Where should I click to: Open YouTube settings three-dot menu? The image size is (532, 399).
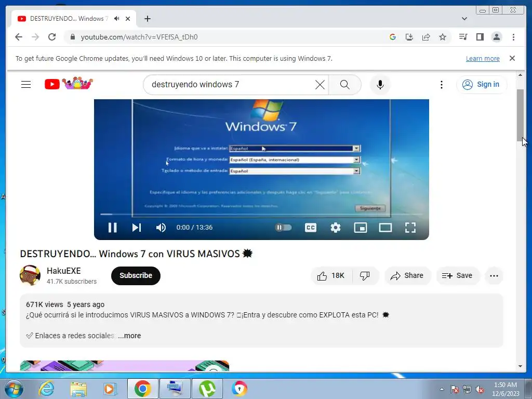[442, 85]
